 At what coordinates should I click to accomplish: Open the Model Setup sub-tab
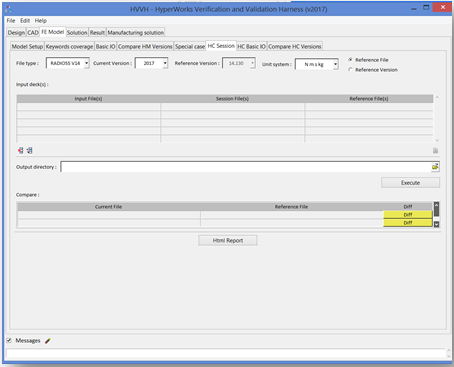[27, 46]
